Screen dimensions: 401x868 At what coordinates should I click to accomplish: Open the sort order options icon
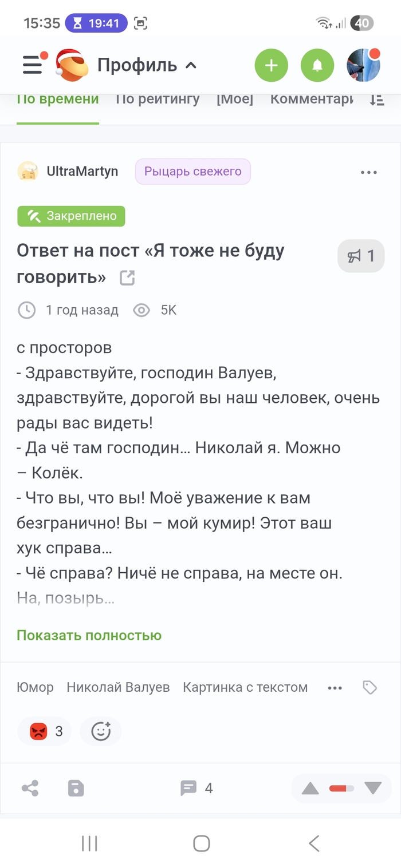point(376,100)
